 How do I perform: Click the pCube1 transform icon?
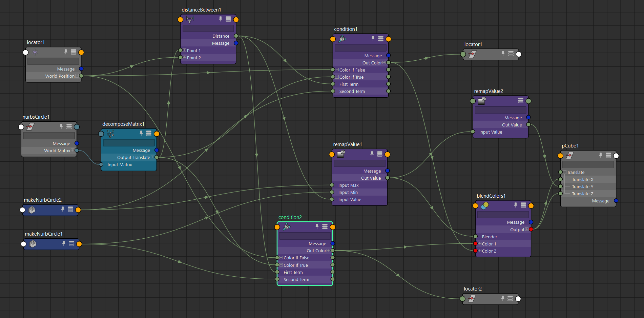point(569,156)
